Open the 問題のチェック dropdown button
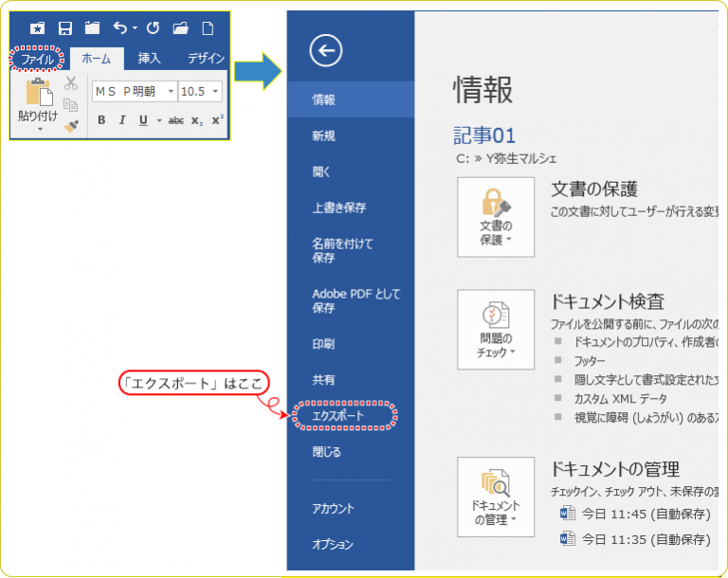The height and width of the screenshot is (578, 728). (x=496, y=330)
